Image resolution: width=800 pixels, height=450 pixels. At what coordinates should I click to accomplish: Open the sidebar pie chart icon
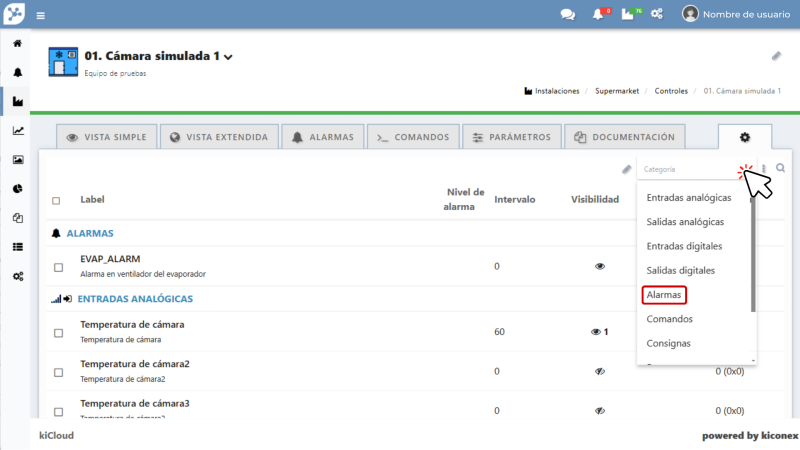pyautogui.click(x=17, y=188)
